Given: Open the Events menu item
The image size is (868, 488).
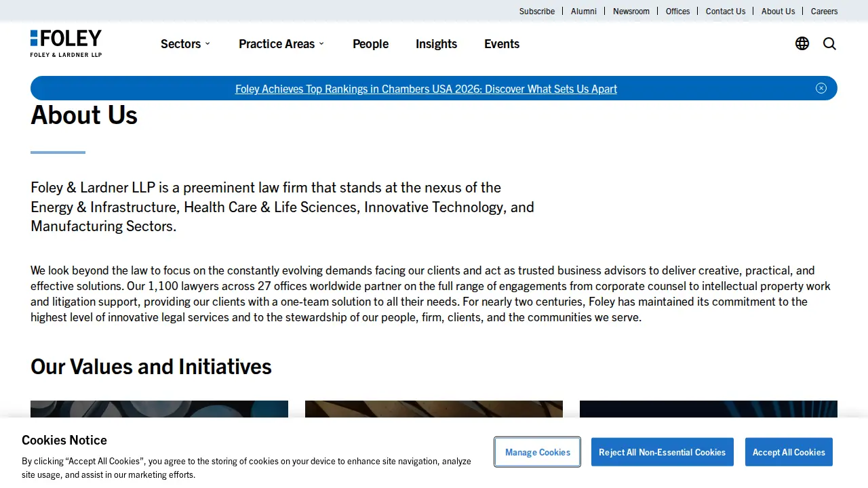Looking at the screenshot, I should tap(502, 43).
